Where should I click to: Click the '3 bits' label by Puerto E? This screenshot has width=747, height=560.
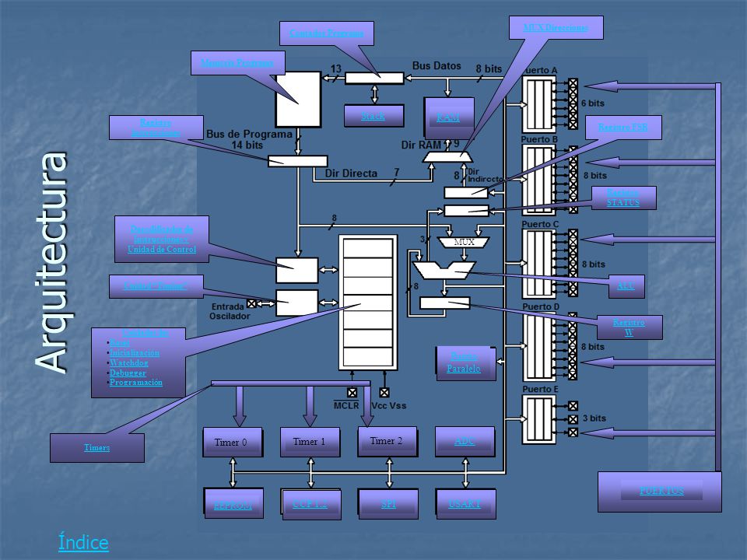(x=594, y=418)
